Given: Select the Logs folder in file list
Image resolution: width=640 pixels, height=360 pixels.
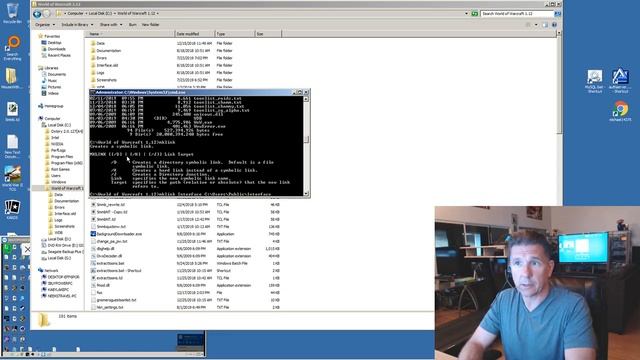Looking at the screenshot, I should (100, 73).
